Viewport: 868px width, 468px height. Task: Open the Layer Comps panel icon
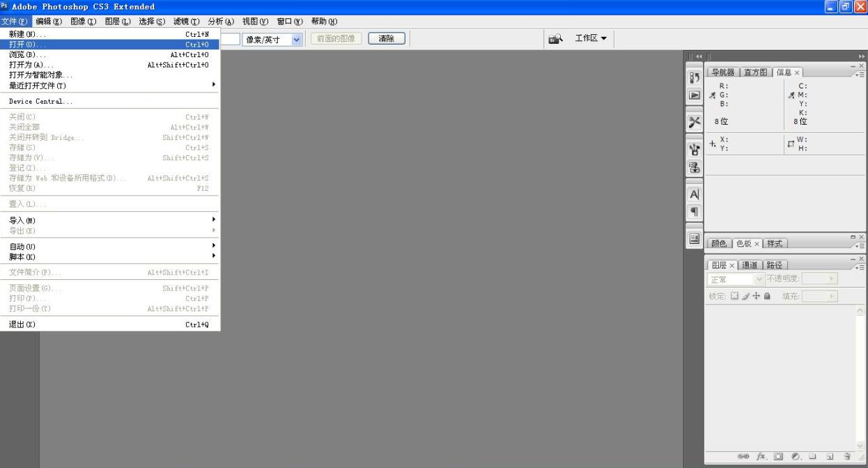pos(695,238)
